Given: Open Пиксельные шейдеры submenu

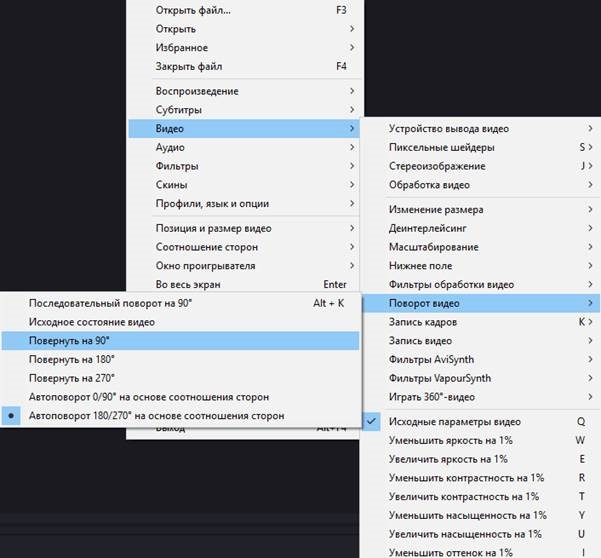Looking at the screenshot, I should 441,148.
